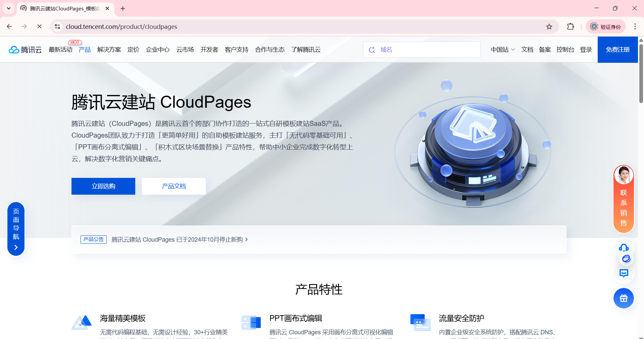Open the browser extensions puzzle icon
The image size is (644, 339).
tap(571, 27)
